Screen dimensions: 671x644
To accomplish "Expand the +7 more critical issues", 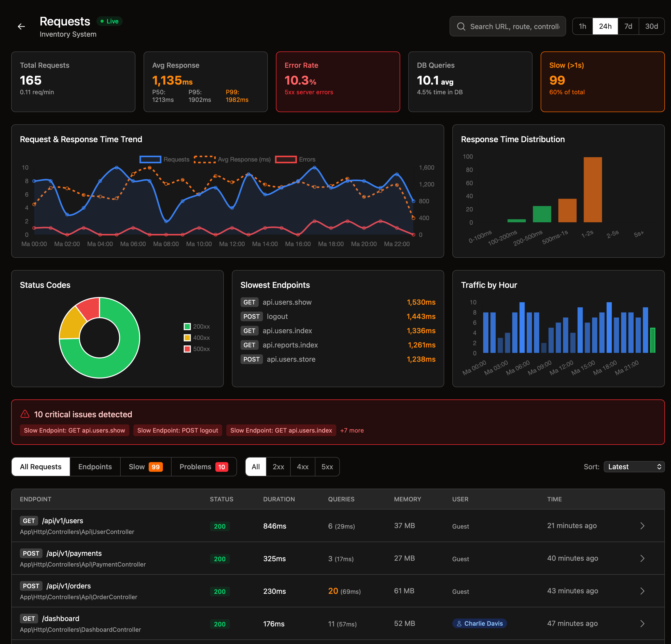I will (x=352, y=430).
